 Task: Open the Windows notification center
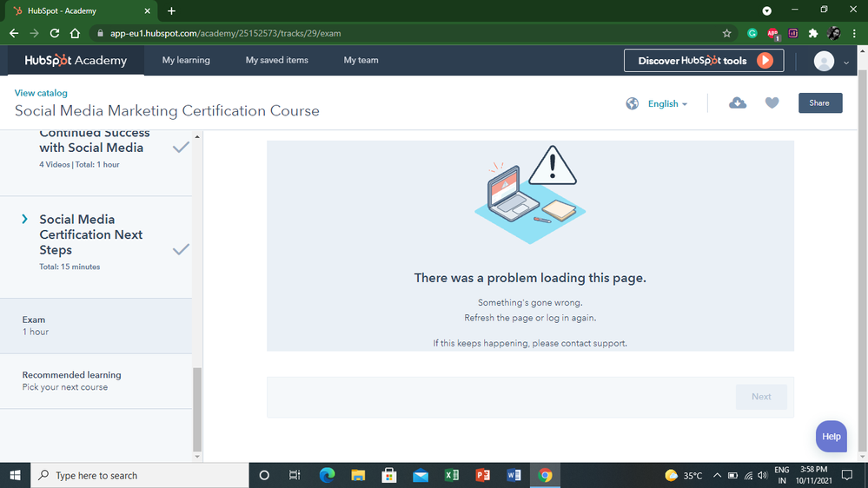pyautogui.click(x=847, y=475)
